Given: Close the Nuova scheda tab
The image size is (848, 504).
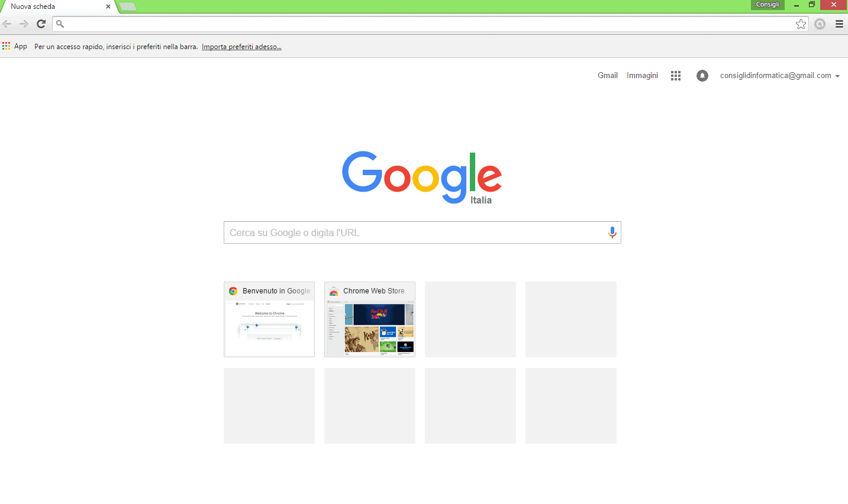Looking at the screenshot, I should tap(108, 7).
